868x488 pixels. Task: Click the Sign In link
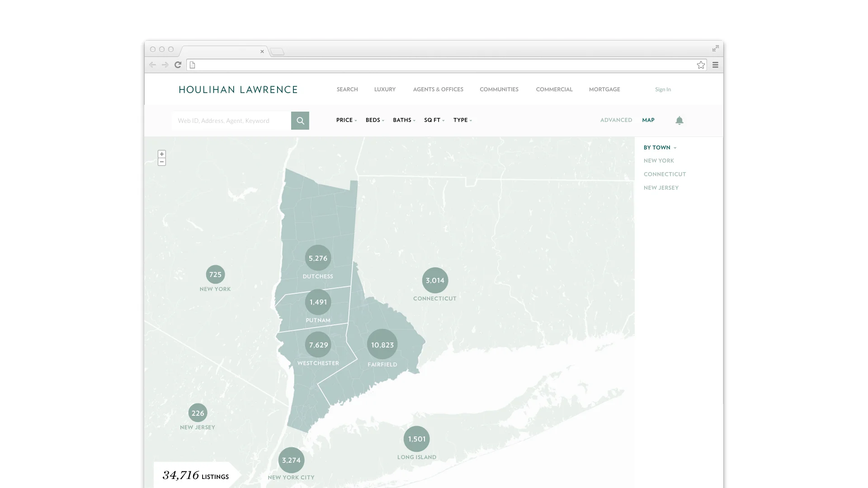tap(663, 89)
